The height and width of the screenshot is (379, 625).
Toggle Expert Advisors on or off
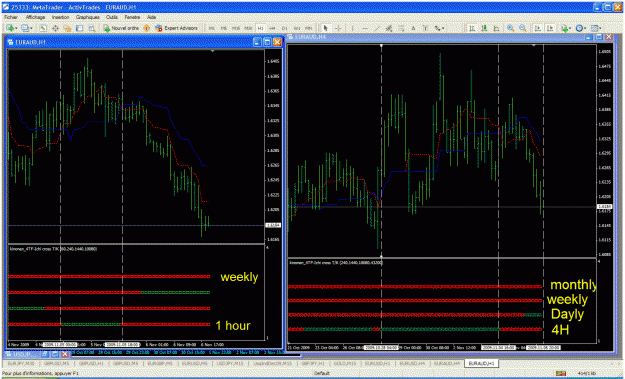tap(176, 28)
